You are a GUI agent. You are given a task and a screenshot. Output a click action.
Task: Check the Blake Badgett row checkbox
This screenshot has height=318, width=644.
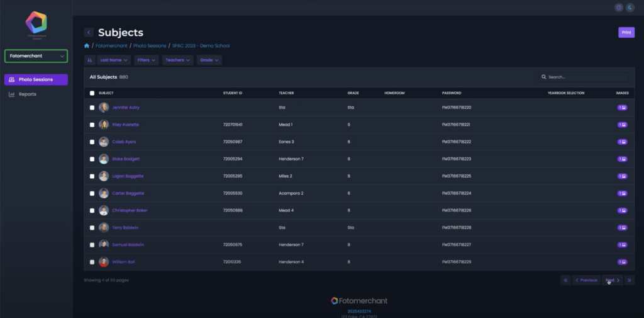click(x=92, y=159)
